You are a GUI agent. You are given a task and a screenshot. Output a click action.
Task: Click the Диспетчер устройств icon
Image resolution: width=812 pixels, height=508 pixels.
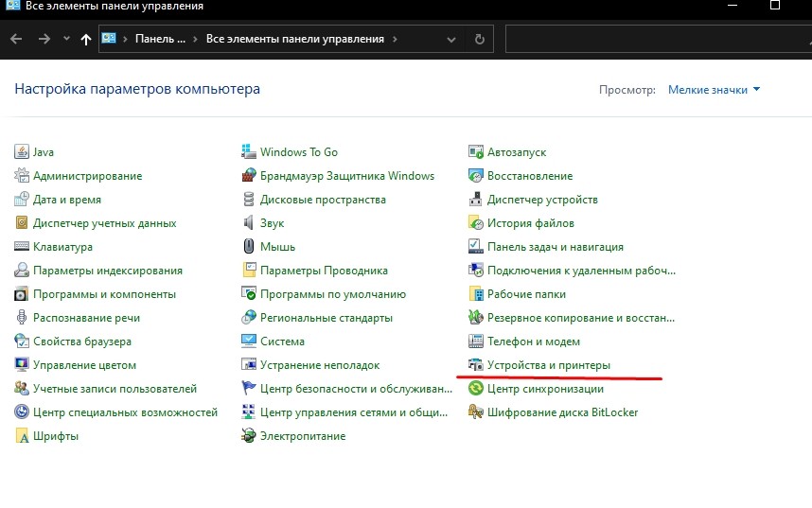(x=475, y=200)
